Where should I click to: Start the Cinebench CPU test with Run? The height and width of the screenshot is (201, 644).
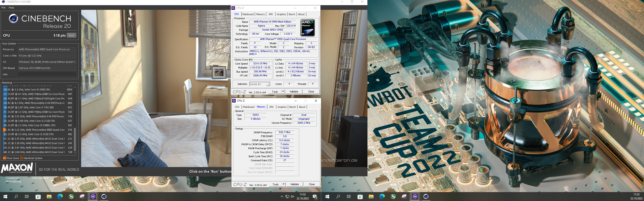pyautogui.click(x=71, y=36)
